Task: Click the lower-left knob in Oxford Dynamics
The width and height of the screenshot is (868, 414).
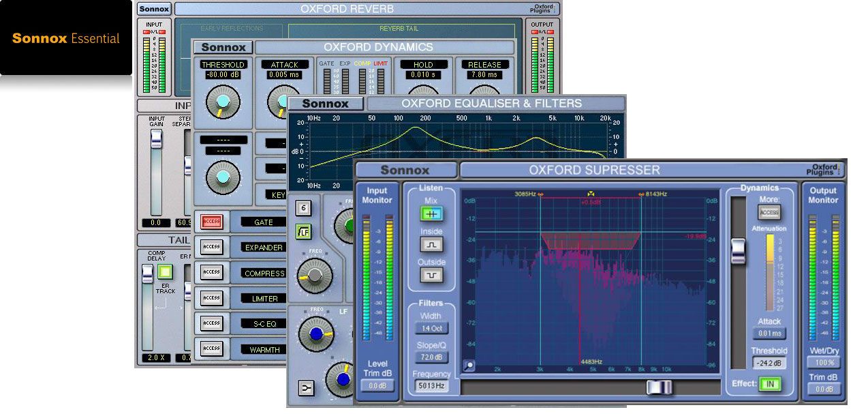Action: pyautogui.click(x=223, y=177)
